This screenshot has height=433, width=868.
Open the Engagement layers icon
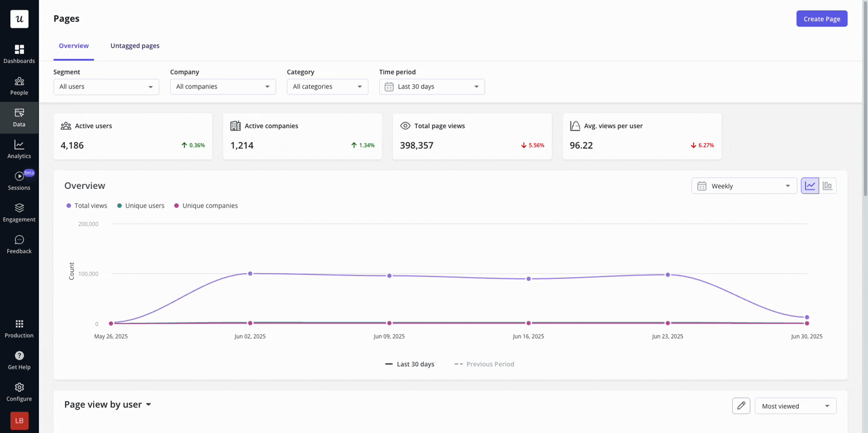(x=19, y=208)
